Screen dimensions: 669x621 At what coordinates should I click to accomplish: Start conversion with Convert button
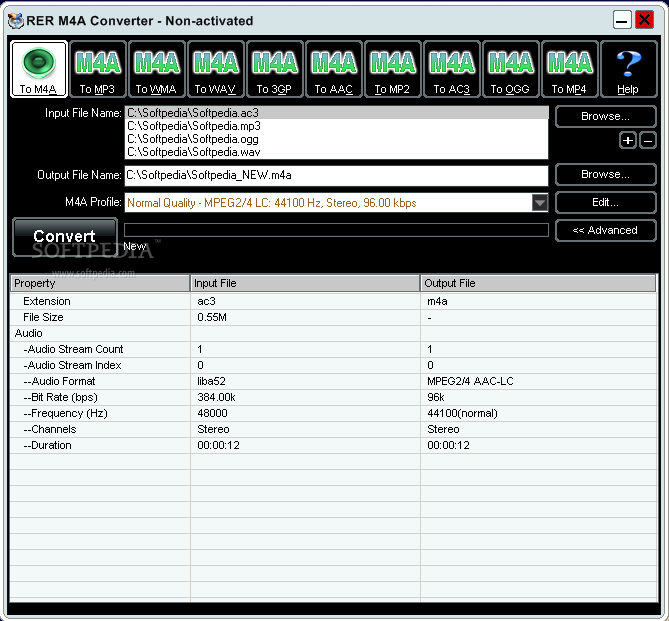65,237
